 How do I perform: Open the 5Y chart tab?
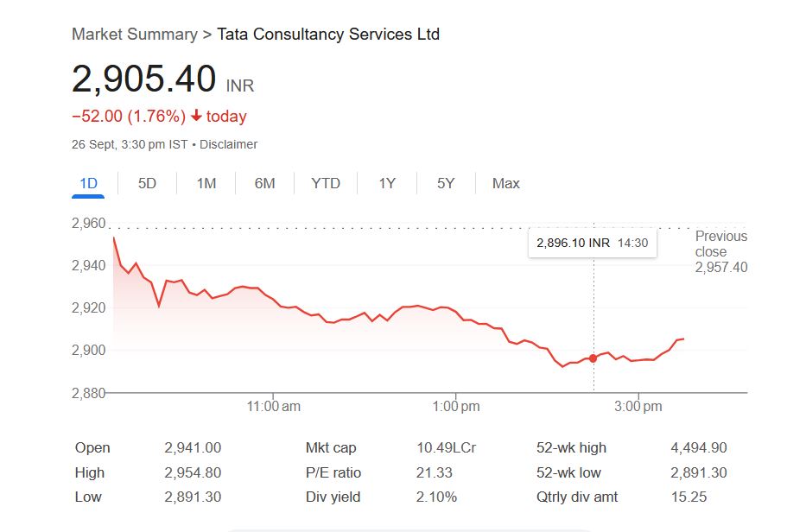point(446,183)
